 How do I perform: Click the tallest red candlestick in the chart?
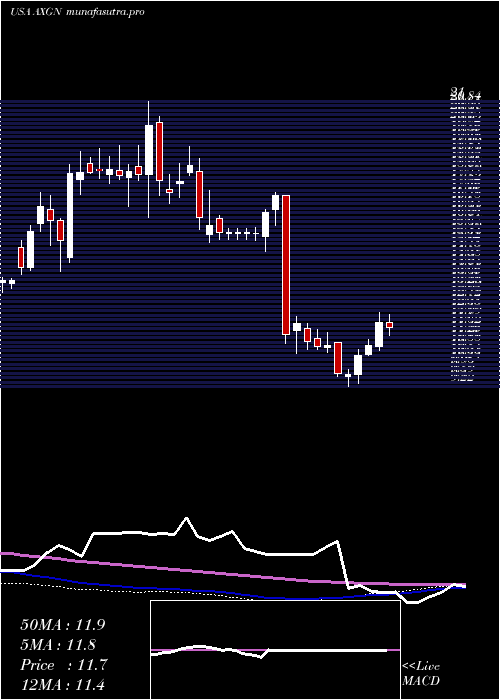286,265
